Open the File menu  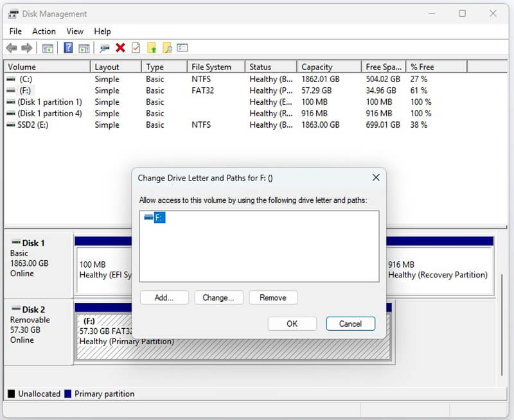(x=15, y=31)
